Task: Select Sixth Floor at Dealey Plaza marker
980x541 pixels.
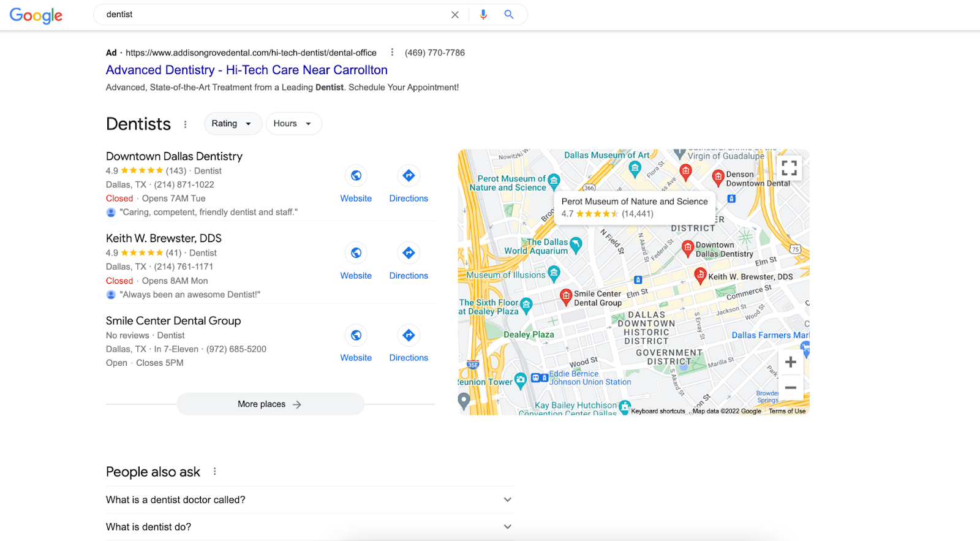Action: 526,305
